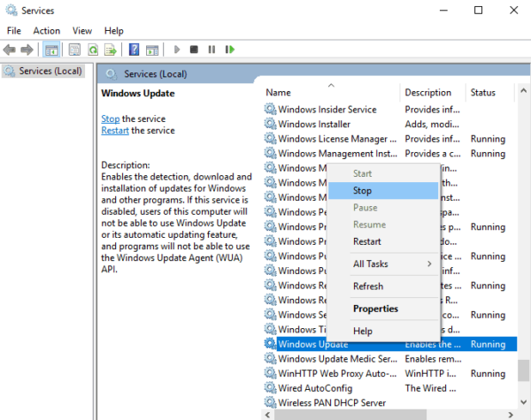Screen dimensions: 531x420
Task: Click the vertical scrollbar down arrow
Action: point(524,401)
